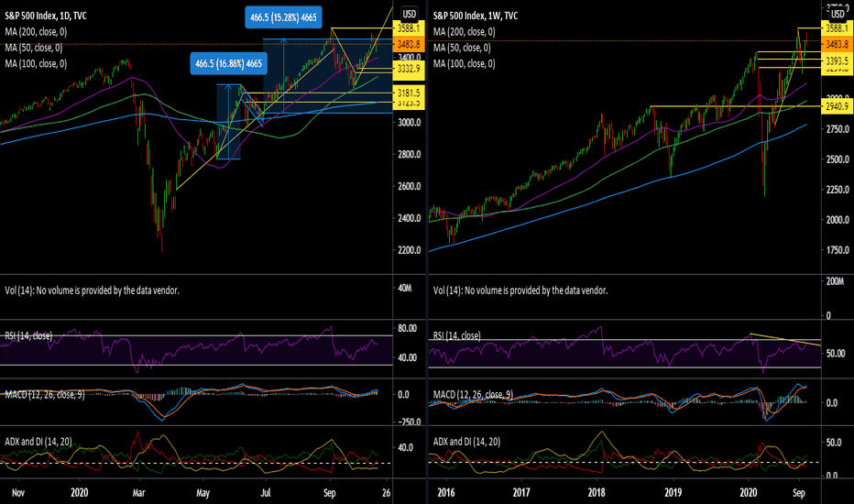Screen dimensions: 854x504
Task: Click the 3588.1 price label on 1W chart
Action: 837,28
